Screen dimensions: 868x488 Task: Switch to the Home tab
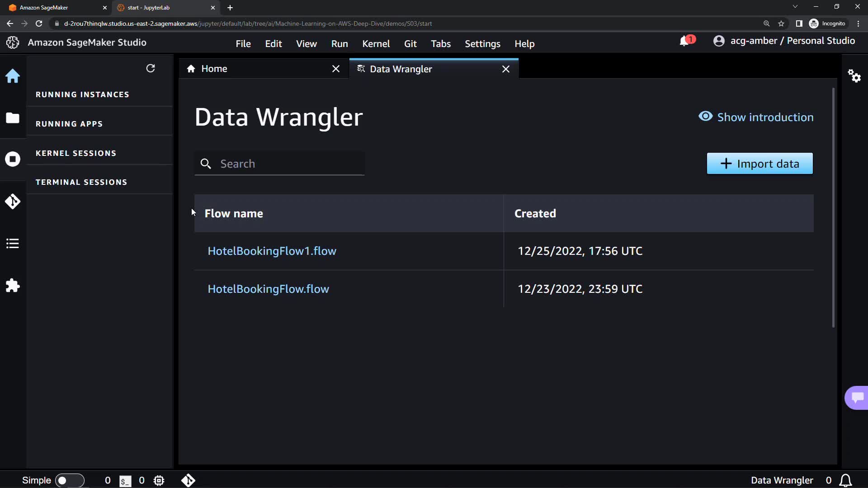tap(214, 69)
